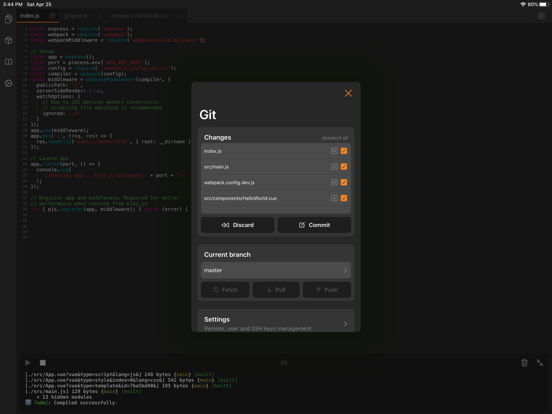Select src/components/HelloWorld.vue in Changes list
The image size is (552, 414).
(x=276, y=198)
